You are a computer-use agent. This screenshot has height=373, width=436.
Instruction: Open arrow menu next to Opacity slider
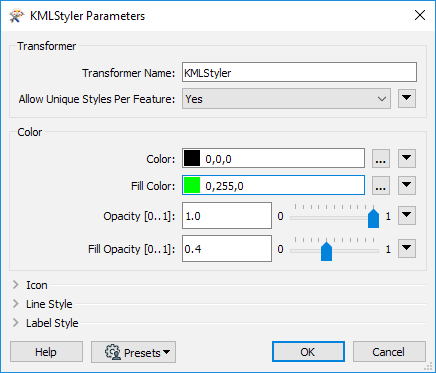(x=407, y=215)
